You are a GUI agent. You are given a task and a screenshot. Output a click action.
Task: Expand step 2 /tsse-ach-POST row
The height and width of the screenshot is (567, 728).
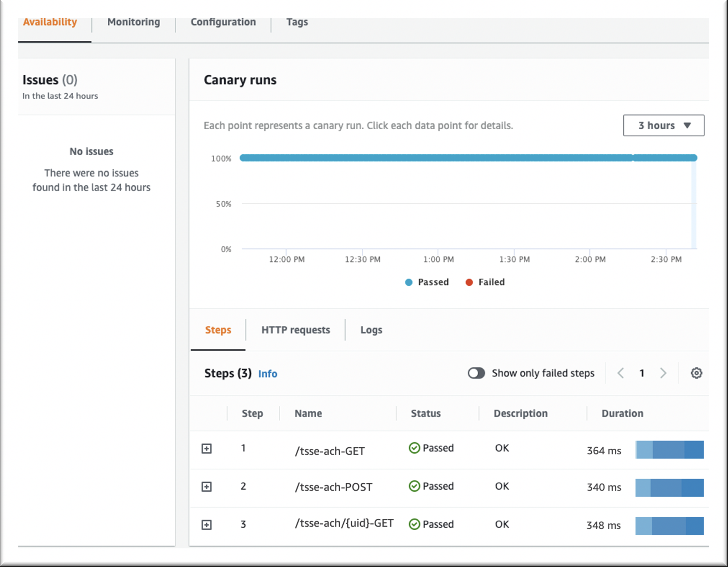(206, 487)
